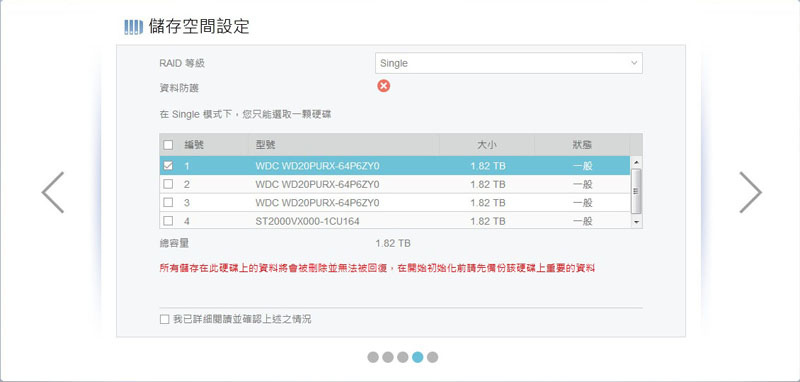Click the 狀態 column header
The width and height of the screenshot is (800, 382).
coord(582,145)
